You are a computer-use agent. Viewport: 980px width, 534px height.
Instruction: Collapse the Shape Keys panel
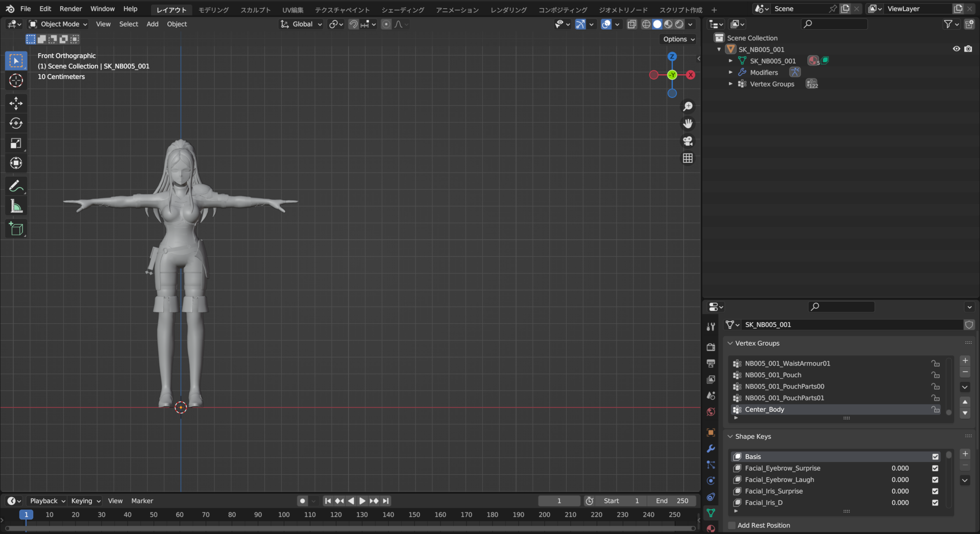(730, 436)
